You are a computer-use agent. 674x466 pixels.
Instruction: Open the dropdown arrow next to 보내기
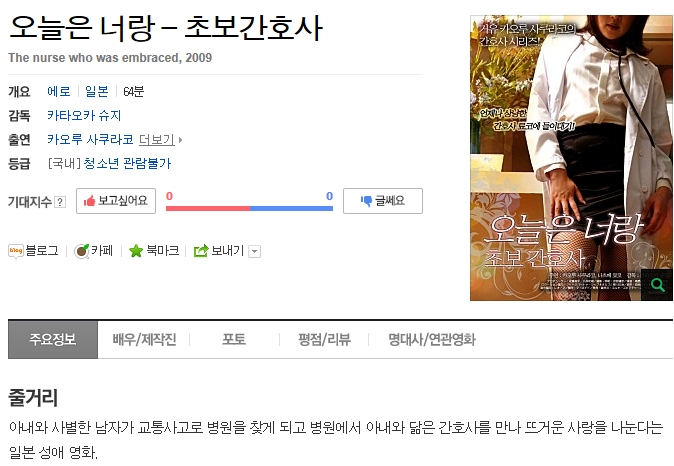[x=254, y=251]
